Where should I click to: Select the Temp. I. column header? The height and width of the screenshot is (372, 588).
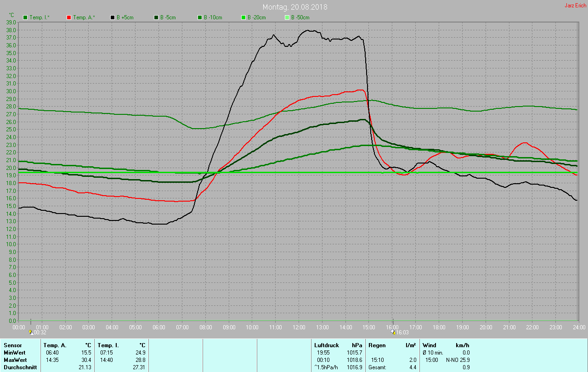(x=108, y=345)
